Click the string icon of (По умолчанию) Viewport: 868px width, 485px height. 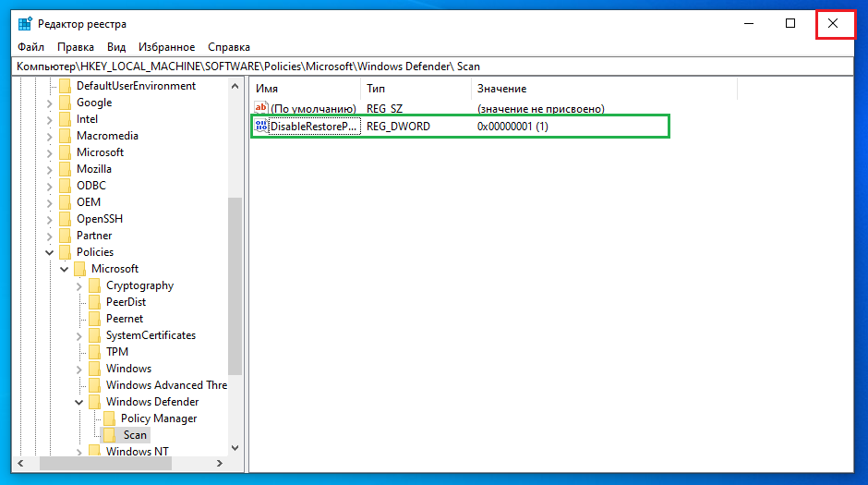pos(260,108)
